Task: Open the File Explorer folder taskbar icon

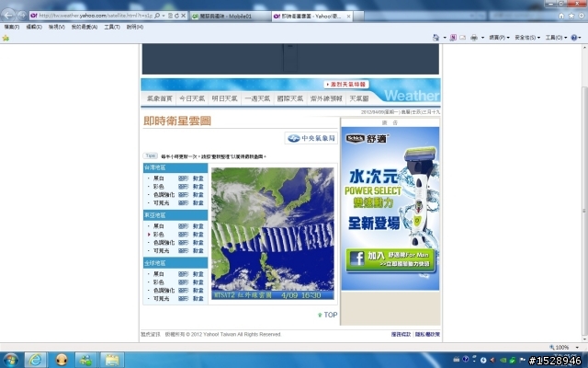Action: [112, 360]
